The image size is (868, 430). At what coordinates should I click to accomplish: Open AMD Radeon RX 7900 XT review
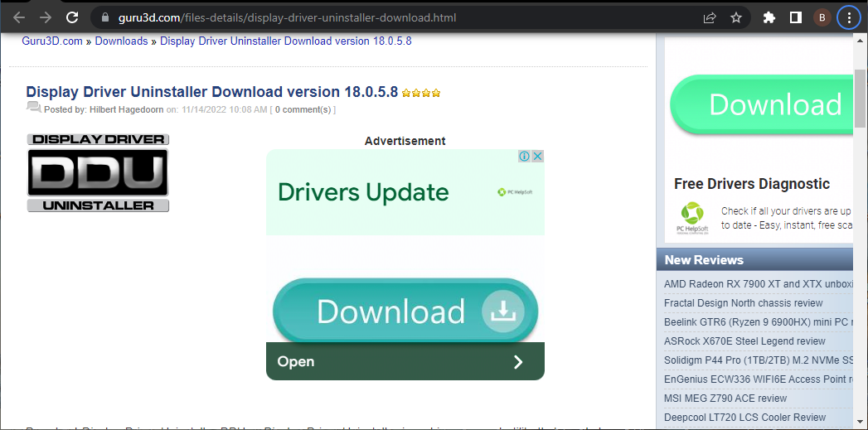tap(758, 284)
